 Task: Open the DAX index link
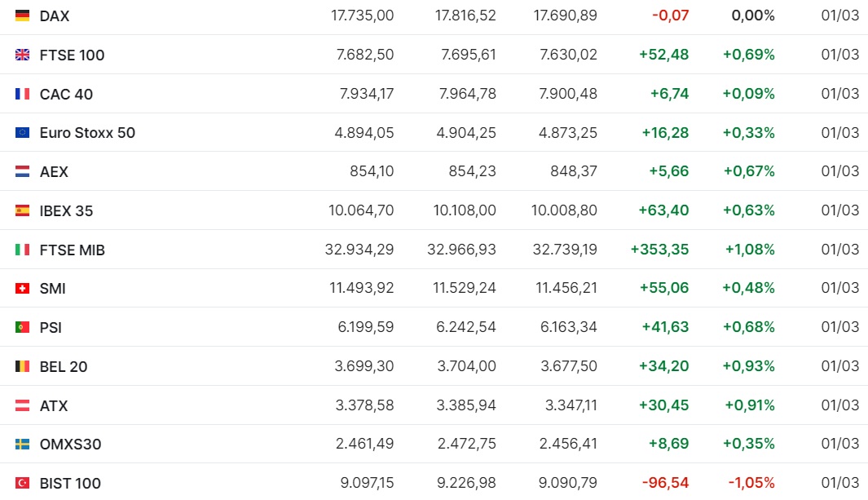(55, 16)
